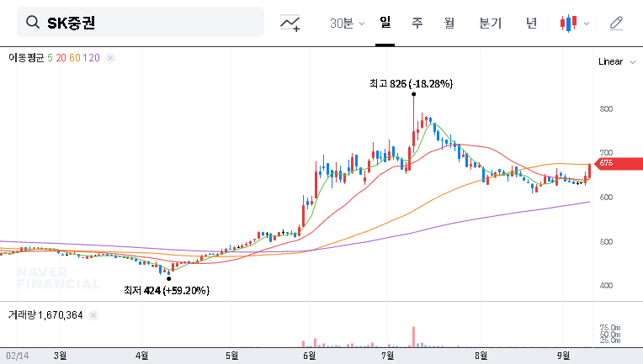643x364 pixels.
Task: Click the 600 price axis label
Action: (x=606, y=198)
